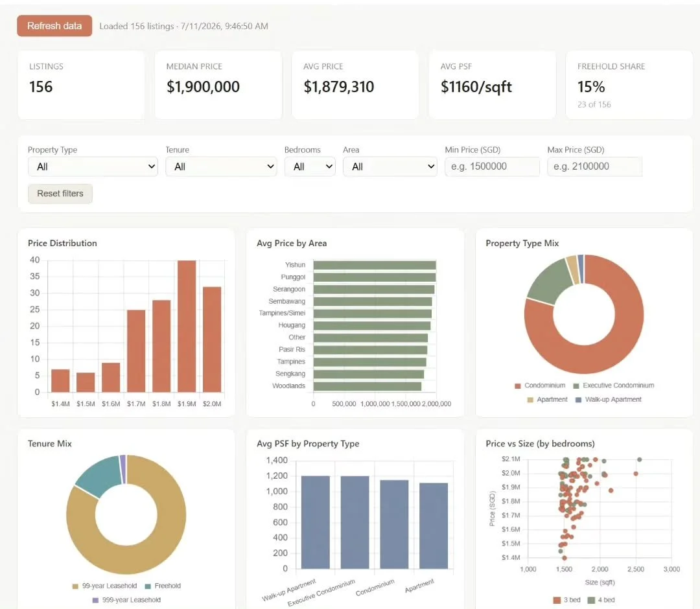Click the $1.5M price distribution bar
Image resolution: width=700 pixels, height=609 pixels.
[86, 382]
